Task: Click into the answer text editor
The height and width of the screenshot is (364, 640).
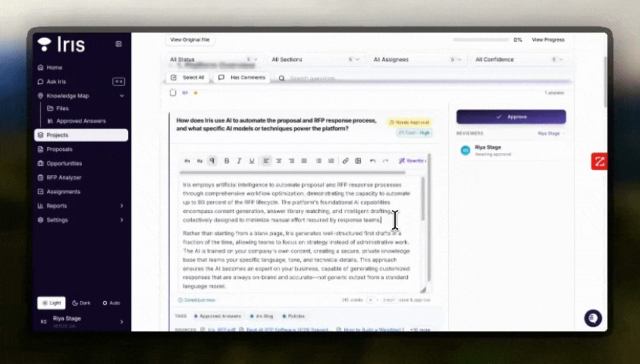Action: pos(299,235)
